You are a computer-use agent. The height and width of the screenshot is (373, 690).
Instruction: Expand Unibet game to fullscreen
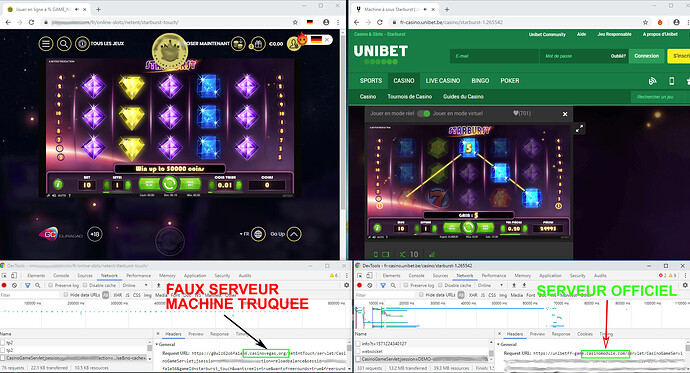580,129
